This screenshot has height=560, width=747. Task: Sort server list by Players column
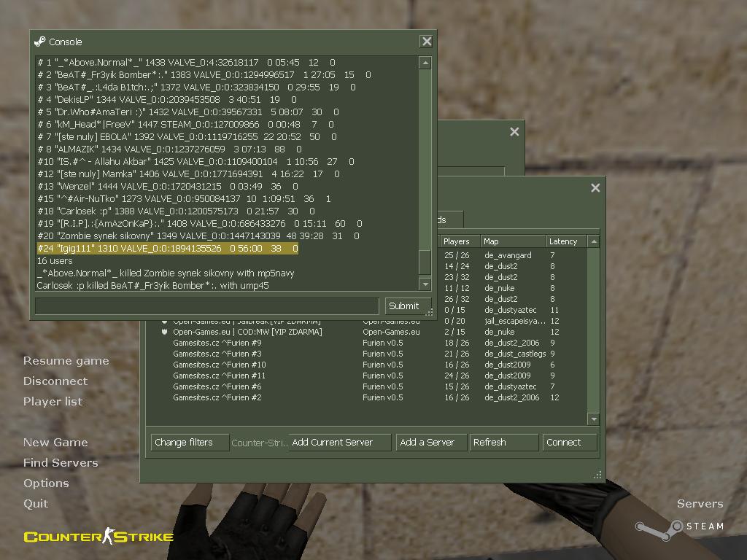tap(459, 241)
